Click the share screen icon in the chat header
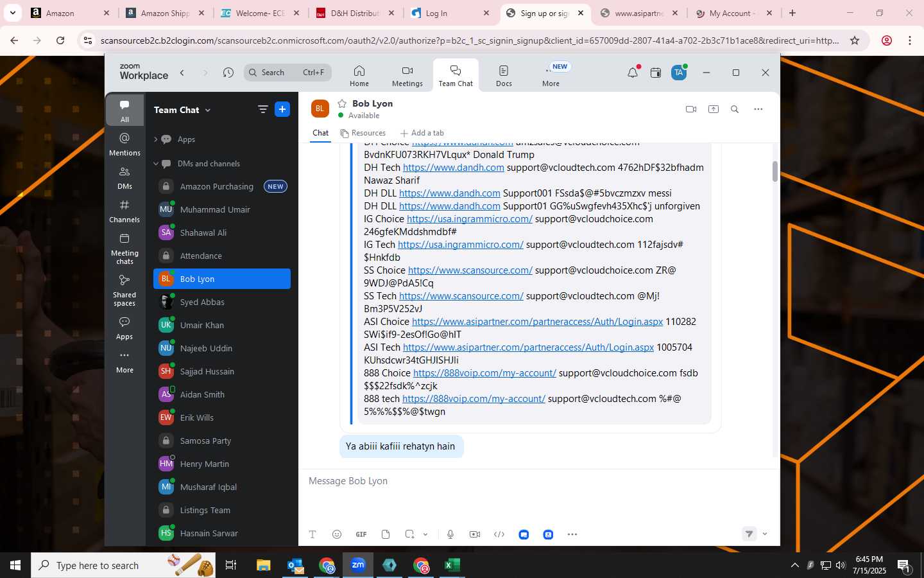Screen dimensions: 924x578 (714, 109)
